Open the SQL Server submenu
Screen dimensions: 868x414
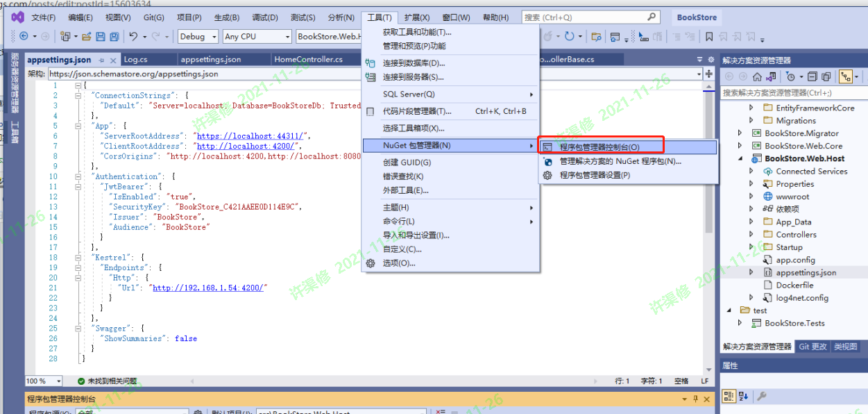pos(450,94)
